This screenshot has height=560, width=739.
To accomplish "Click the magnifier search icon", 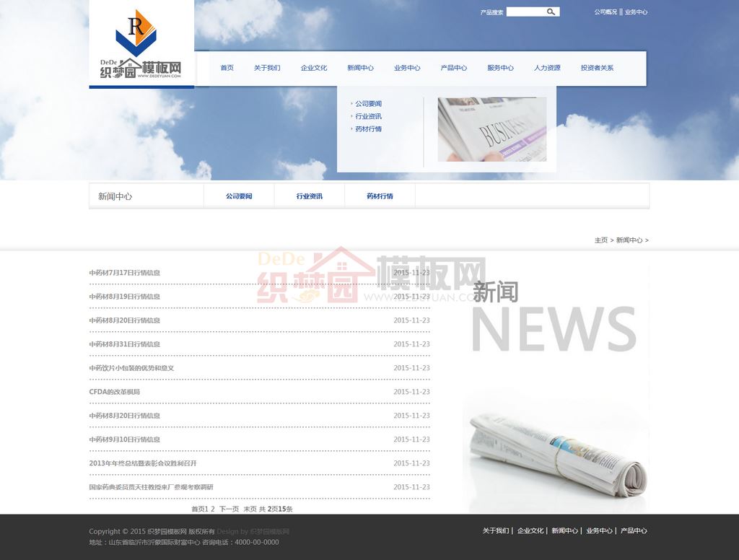I will pos(551,12).
